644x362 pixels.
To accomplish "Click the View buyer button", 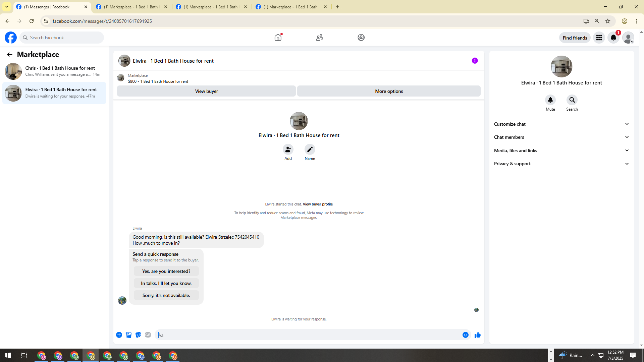I will pos(206,91).
